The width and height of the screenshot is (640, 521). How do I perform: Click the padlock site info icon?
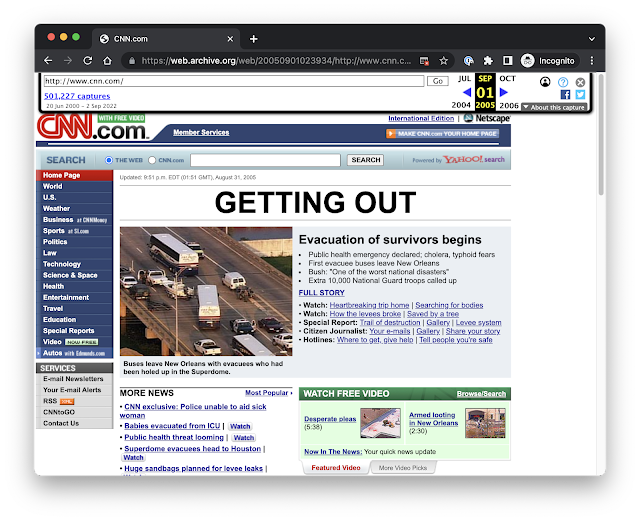tap(132, 61)
